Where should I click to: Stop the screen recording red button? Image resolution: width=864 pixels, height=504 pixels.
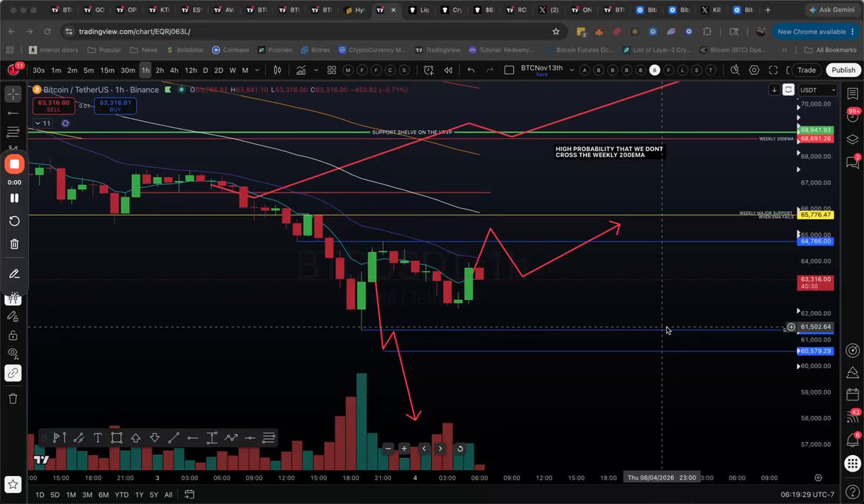(14, 163)
